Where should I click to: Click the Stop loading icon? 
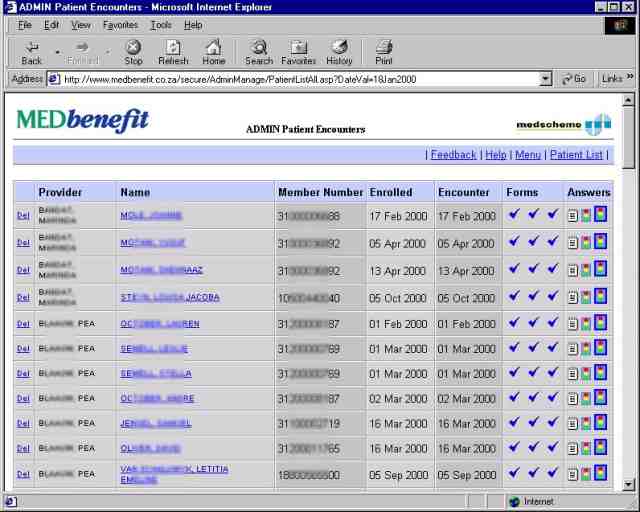[133, 52]
